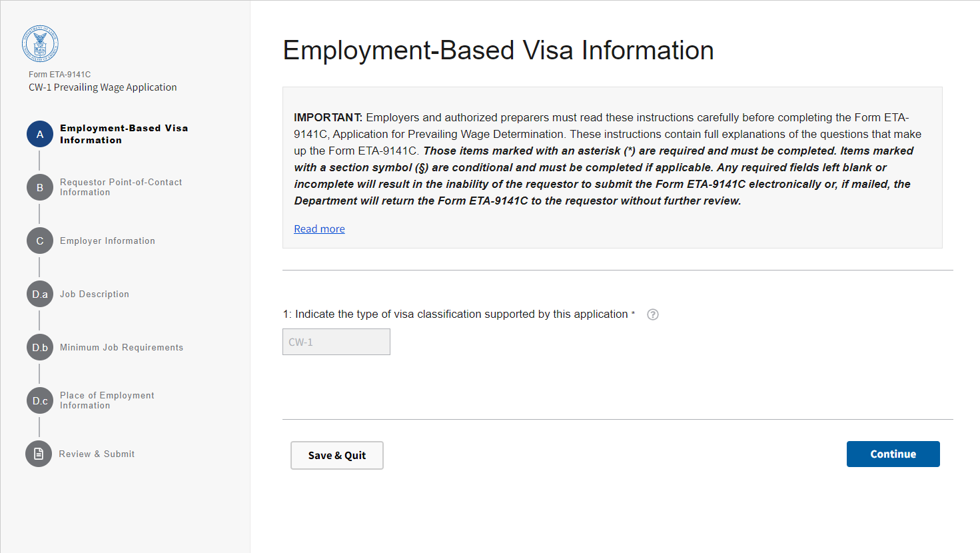Click the D.a step circle icon

pos(40,294)
